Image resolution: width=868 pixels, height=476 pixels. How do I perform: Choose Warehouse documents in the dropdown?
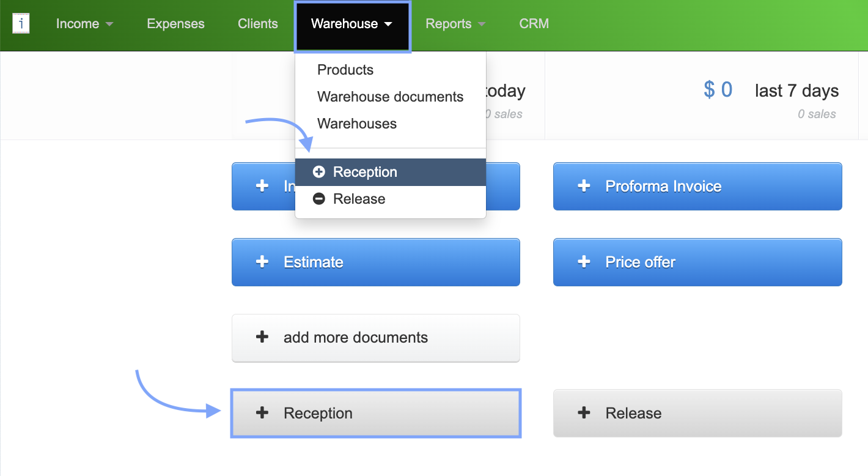390,97
